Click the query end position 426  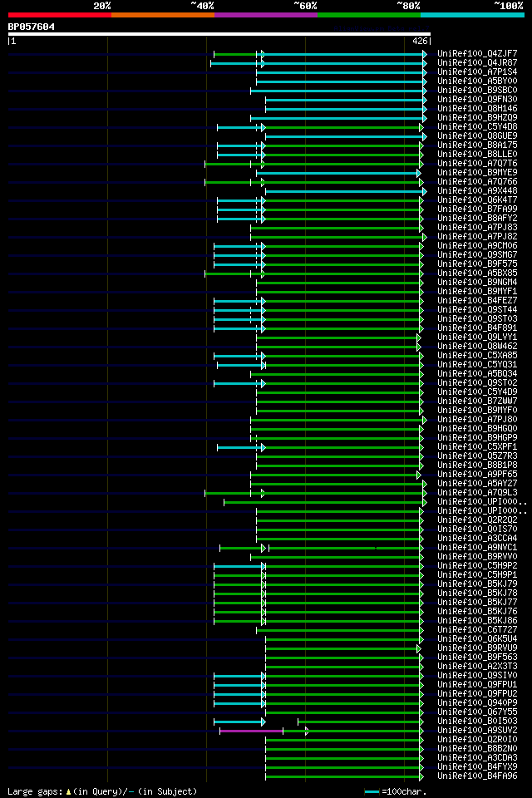pos(420,42)
